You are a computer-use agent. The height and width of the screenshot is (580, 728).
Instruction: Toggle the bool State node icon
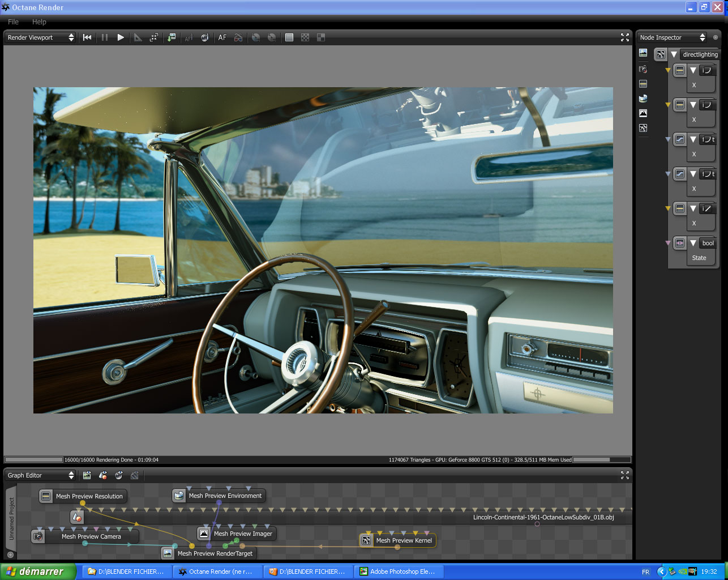(680, 243)
